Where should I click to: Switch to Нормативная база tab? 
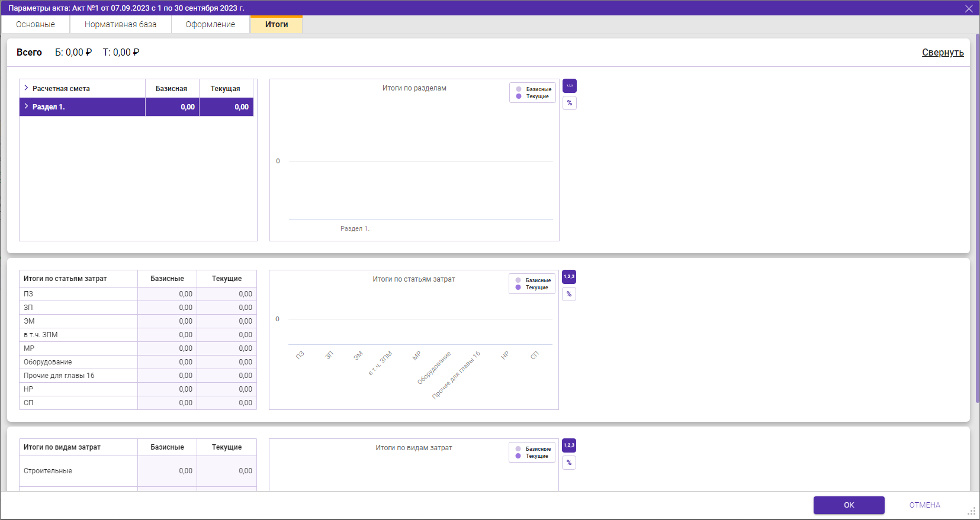[x=120, y=24]
